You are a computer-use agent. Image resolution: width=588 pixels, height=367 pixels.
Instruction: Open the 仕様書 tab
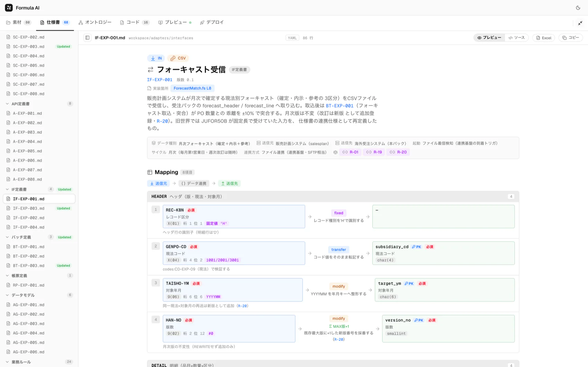point(55,22)
